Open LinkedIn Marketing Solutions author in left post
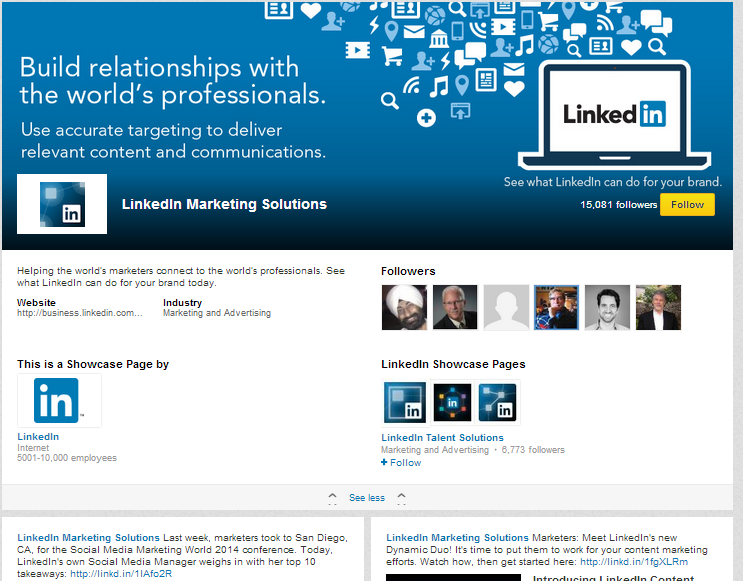This screenshot has width=743, height=581. pos(88,537)
